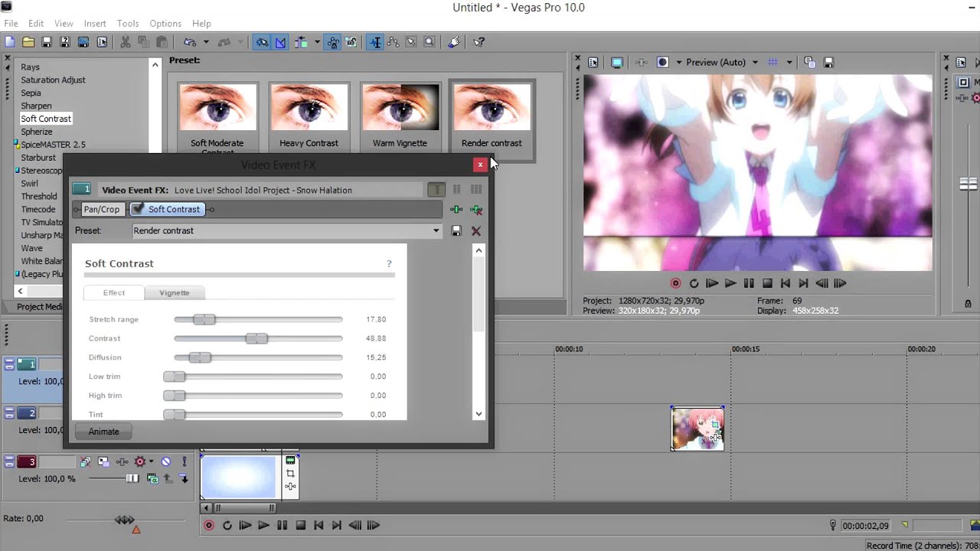The height and width of the screenshot is (551, 980).
Task: Adjust the Contrast slider handle
Action: click(x=256, y=338)
